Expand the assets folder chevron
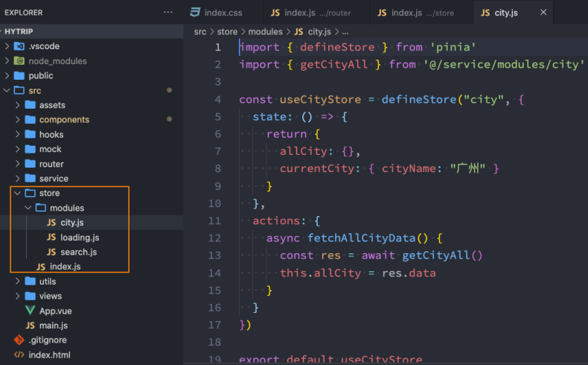Viewport: 588px width, 365px height. coord(18,105)
